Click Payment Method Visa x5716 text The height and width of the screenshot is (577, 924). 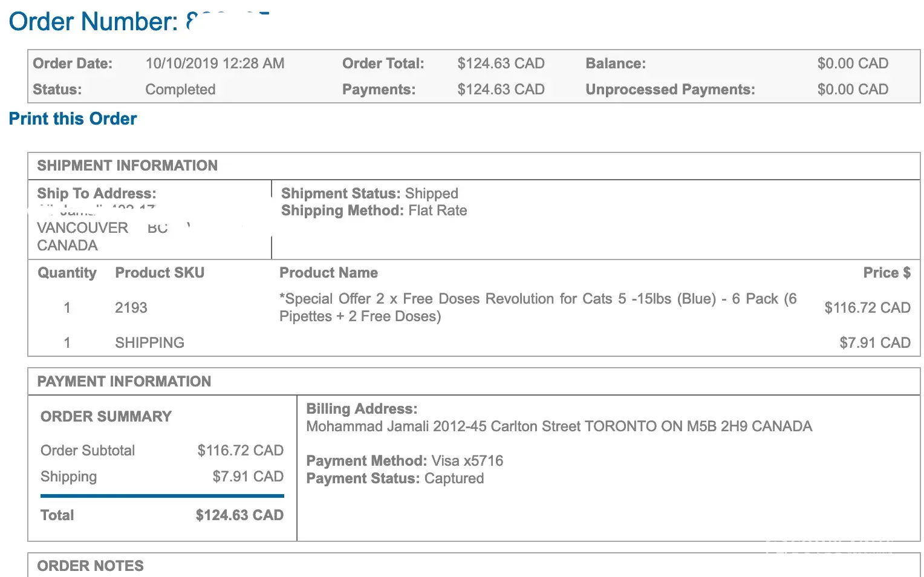[x=405, y=461]
